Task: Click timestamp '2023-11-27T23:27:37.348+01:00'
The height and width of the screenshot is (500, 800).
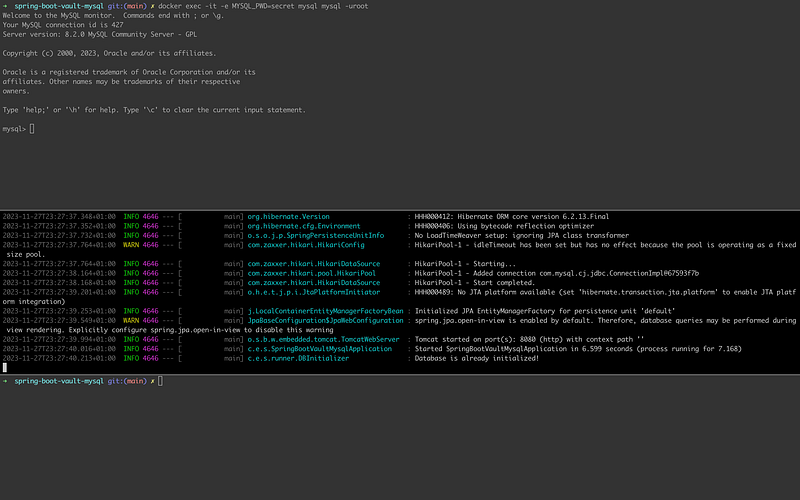Action: click(59, 217)
